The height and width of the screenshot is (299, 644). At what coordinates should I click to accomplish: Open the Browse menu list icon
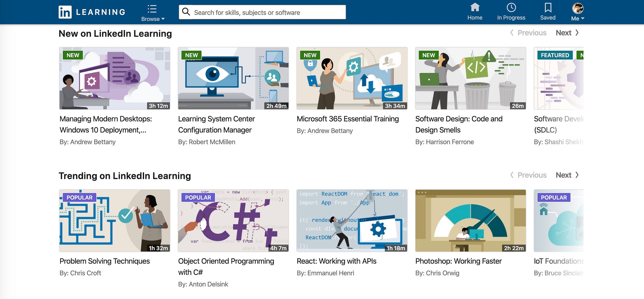[152, 9]
